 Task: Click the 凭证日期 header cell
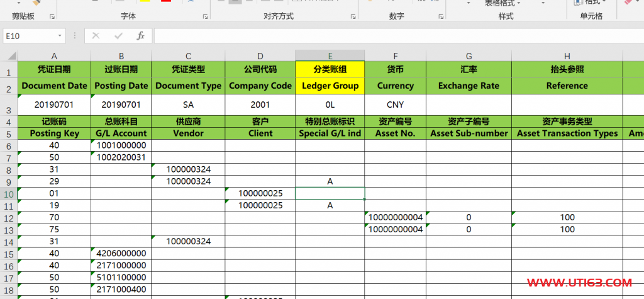(54, 69)
